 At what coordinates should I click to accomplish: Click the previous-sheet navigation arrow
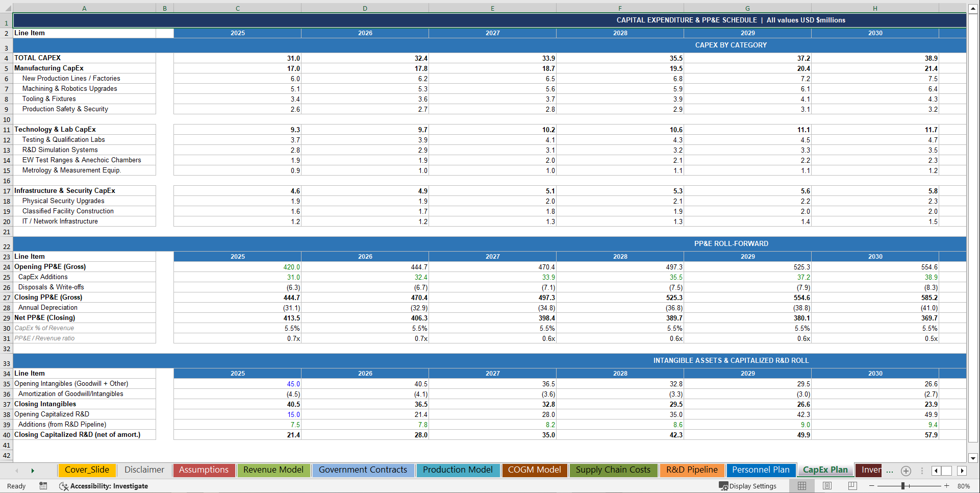pos(17,471)
